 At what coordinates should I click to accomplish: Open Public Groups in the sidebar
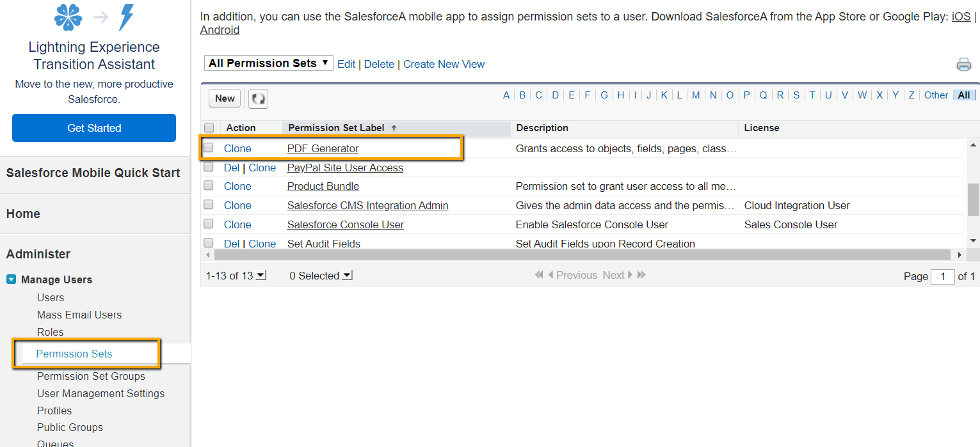coord(70,427)
